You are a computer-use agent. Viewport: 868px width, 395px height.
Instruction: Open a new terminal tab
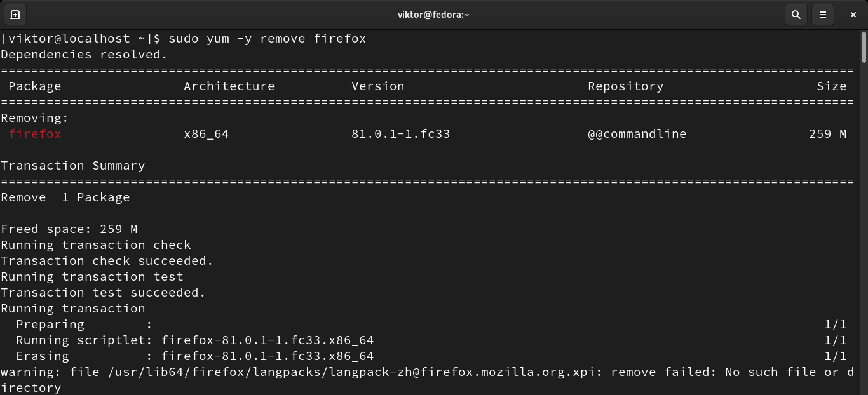[15, 14]
